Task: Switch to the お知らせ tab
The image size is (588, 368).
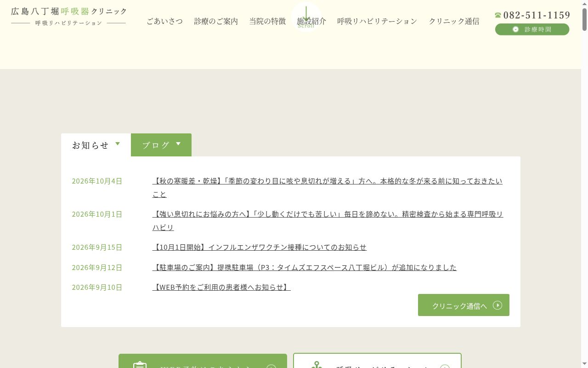Action: pyautogui.click(x=96, y=145)
